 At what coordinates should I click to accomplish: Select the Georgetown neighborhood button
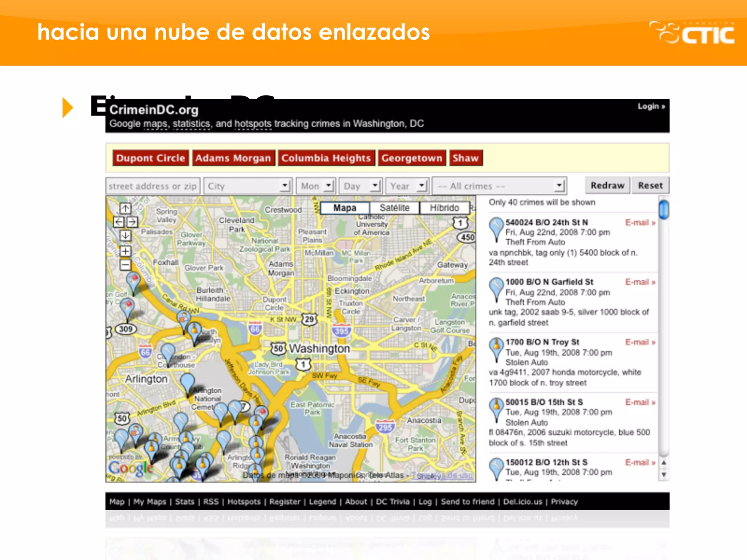pos(412,158)
